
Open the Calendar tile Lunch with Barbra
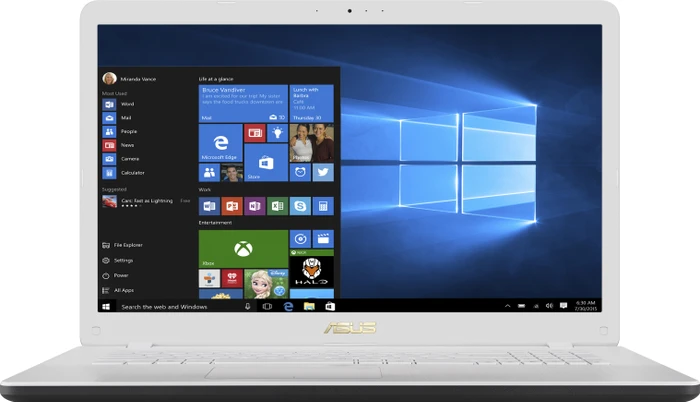pyautogui.click(x=312, y=103)
